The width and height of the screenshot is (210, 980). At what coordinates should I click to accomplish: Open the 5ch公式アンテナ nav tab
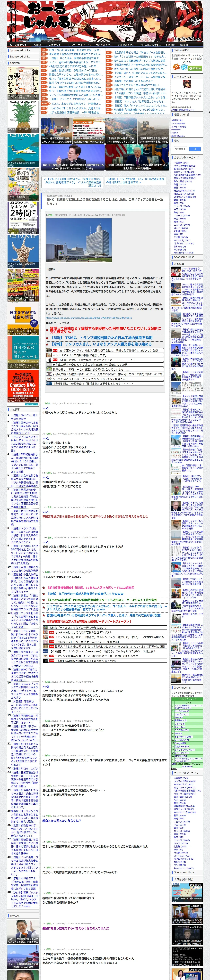[x=19, y=45]
